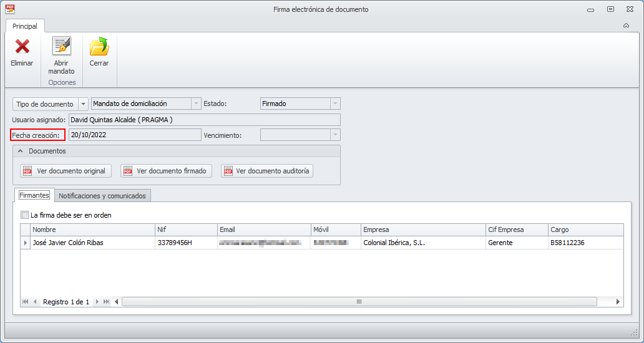
Task: Open Notificaciones y comunicados tab
Action: click(102, 196)
